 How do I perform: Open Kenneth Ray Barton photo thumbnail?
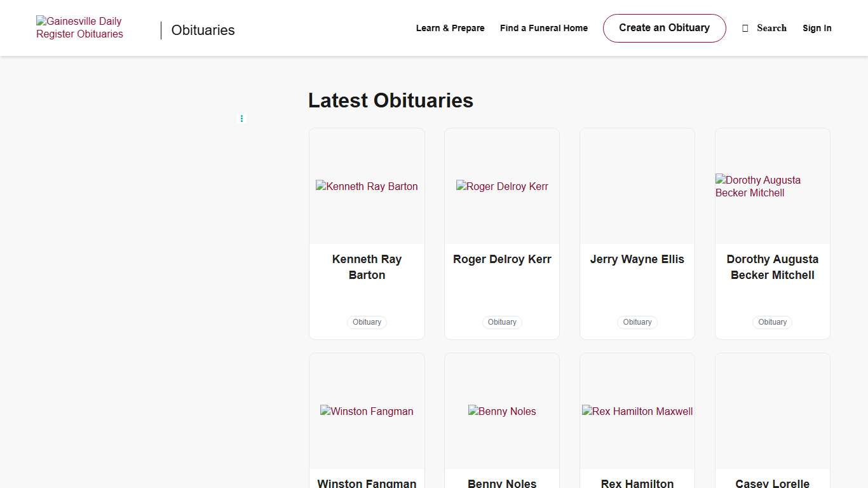pyautogui.click(x=367, y=186)
